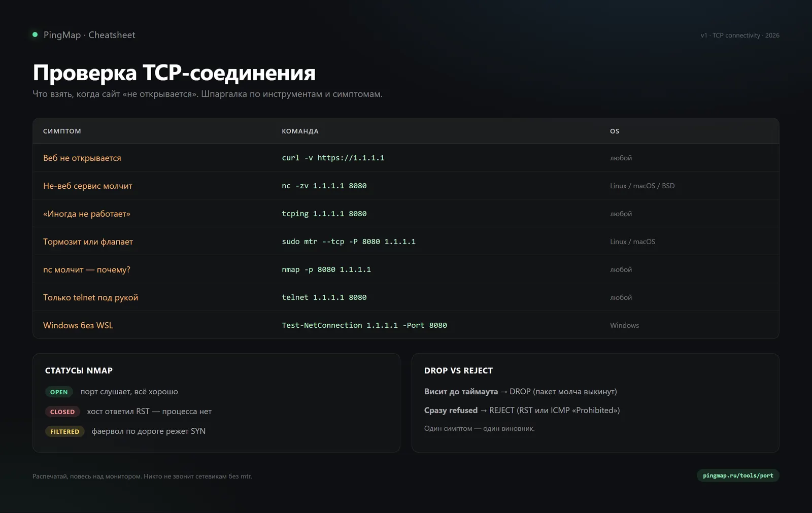Click the 'Сразу refused' REJECT line
This screenshot has width=812, height=513.
pyautogui.click(x=522, y=410)
